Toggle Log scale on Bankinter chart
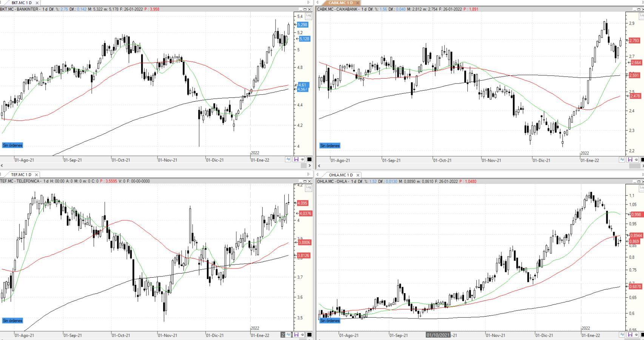 click(x=308, y=16)
